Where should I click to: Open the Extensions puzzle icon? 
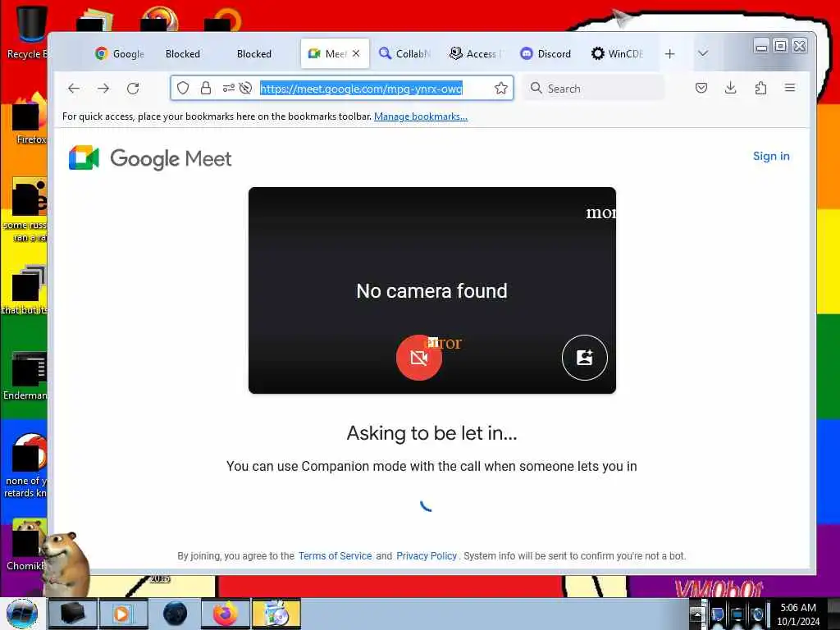[x=760, y=88]
